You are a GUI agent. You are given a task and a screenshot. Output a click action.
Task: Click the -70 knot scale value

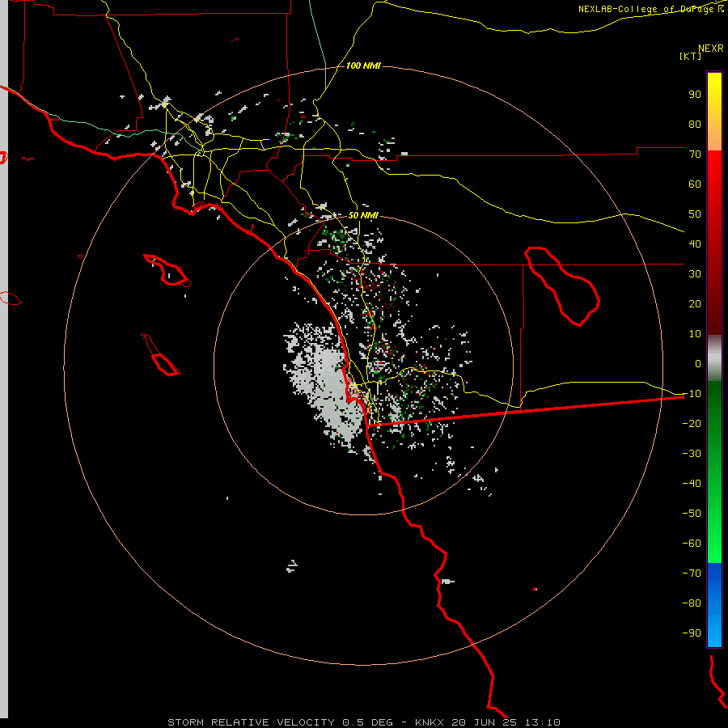tap(692, 574)
